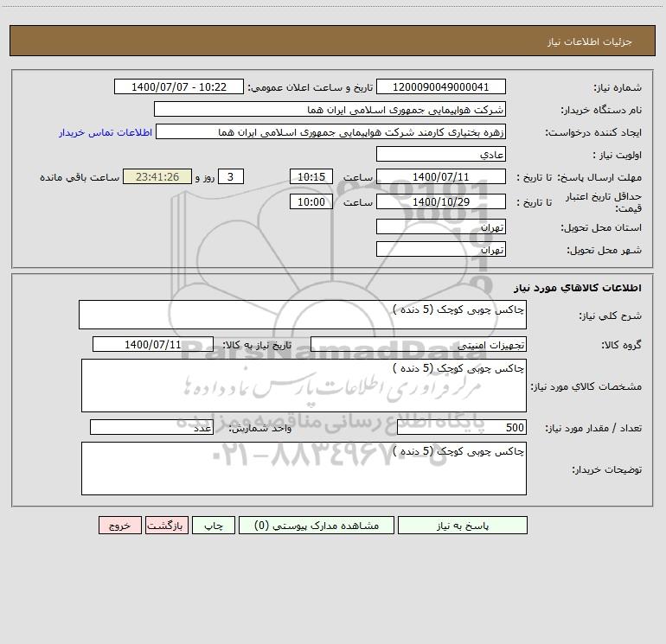Click the buyer name field شرکت هواپیمایی
The image size is (666, 644).
tap(330, 109)
